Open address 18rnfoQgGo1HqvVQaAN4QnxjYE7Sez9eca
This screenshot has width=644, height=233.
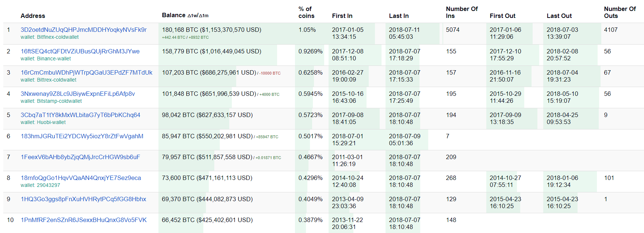pos(81,178)
